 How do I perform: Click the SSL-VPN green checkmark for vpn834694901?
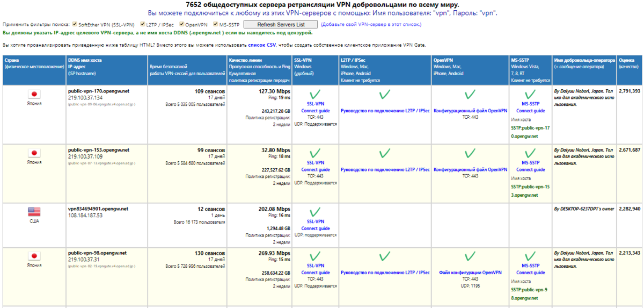click(x=315, y=212)
